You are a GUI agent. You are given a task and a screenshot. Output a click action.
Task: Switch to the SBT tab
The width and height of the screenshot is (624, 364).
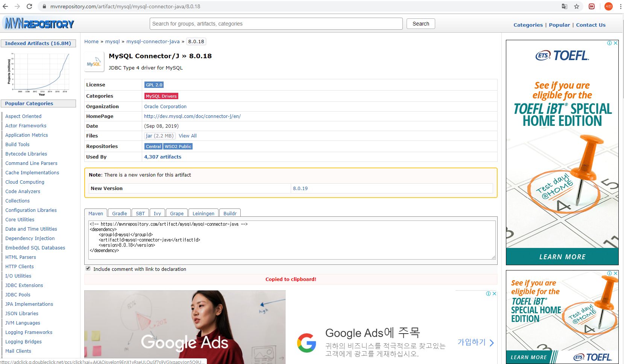[140, 213]
